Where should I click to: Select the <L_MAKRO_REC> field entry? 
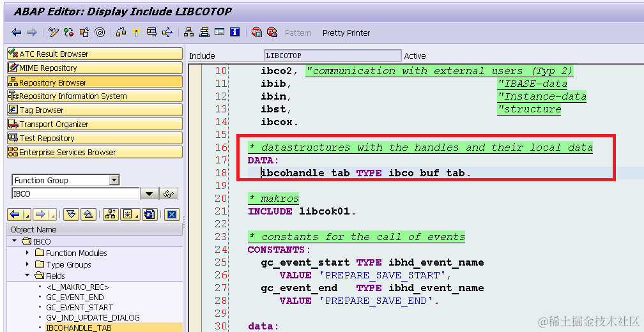pyautogui.click(x=78, y=287)
